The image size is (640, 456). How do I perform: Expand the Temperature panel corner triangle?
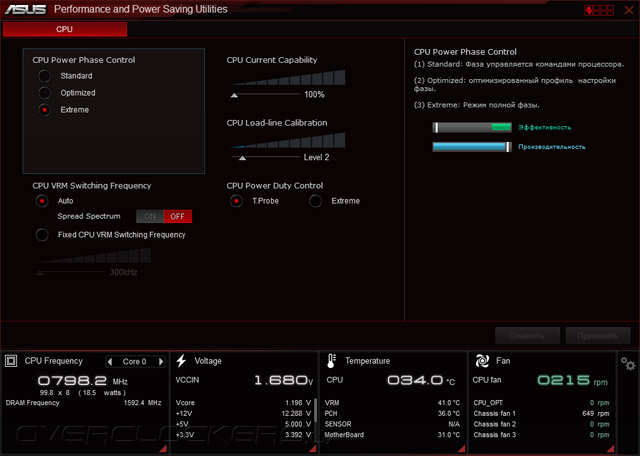click(x=462, y=449)
